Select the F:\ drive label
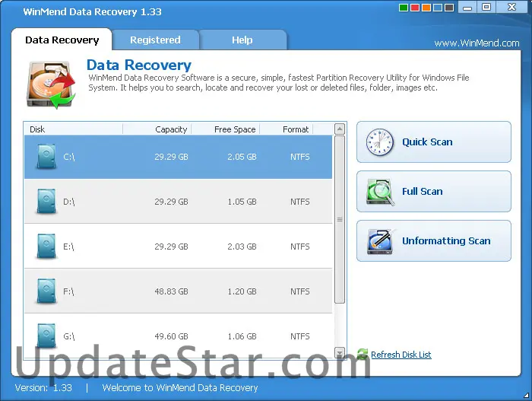The height and width of the screenshot is (401, 532). tap(68, 291)
